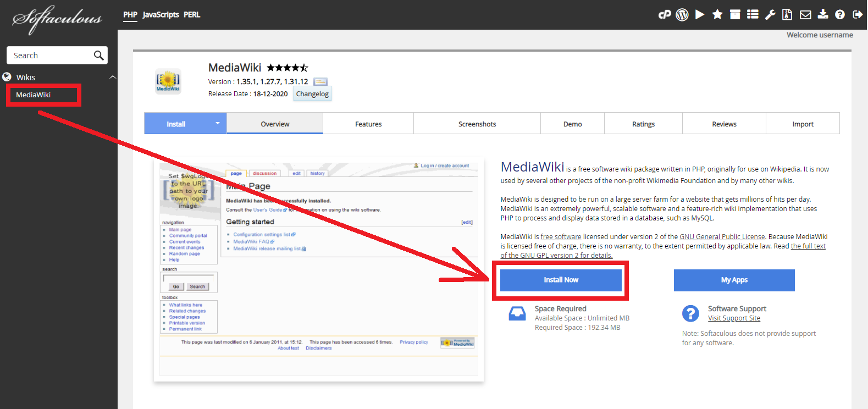This screenshot has height=409, width=868.
Task: Open settings using the wrench icon
Action: coord(770,15)
